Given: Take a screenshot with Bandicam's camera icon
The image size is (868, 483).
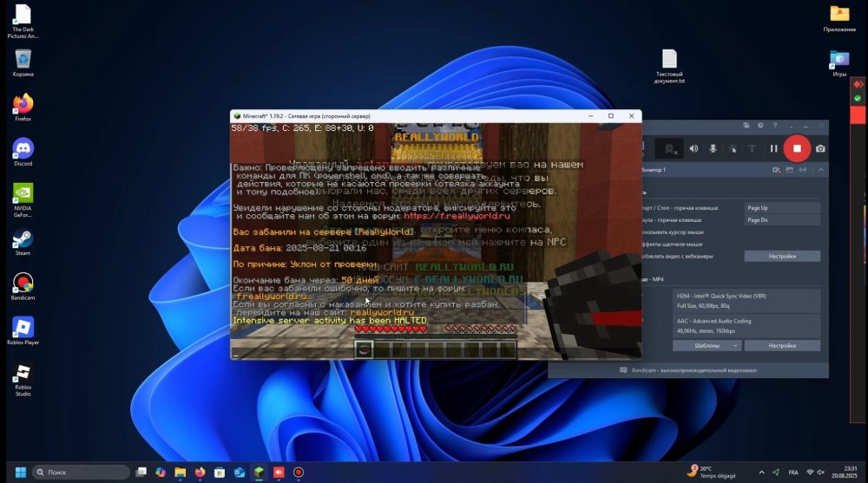Looking at the screenshot, I should pos(820,148).
